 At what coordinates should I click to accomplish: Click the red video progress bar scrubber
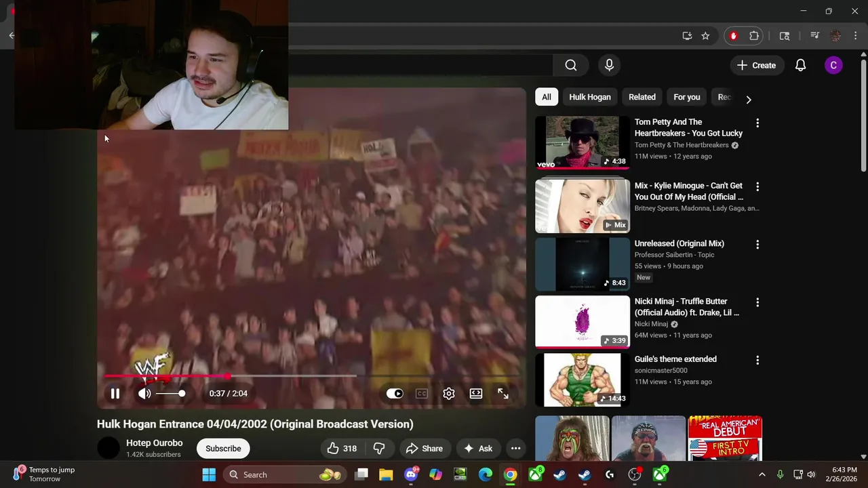pyautogui.click(x=228, y=375)
